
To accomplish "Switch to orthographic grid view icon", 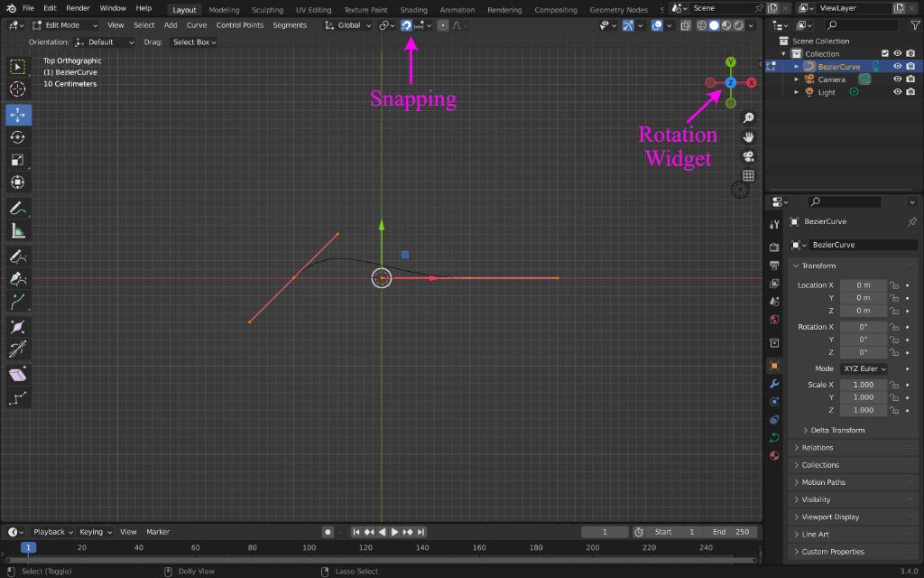I will click(x=748, y=175).
